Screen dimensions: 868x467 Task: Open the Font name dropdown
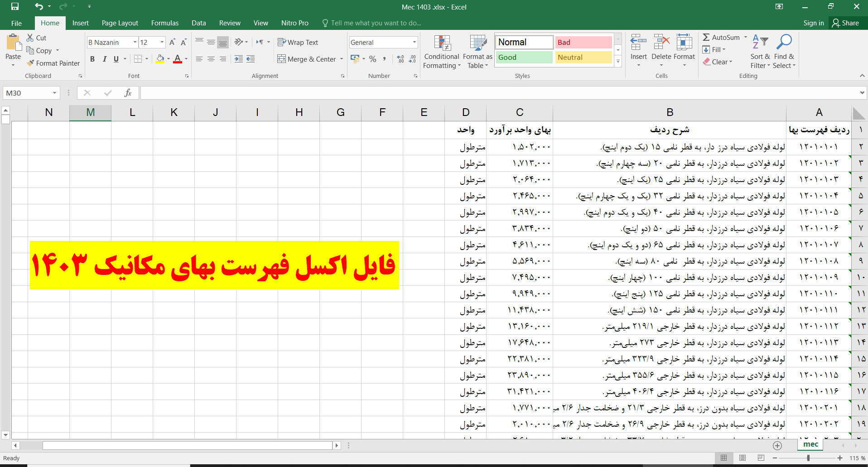click(135, 42)
